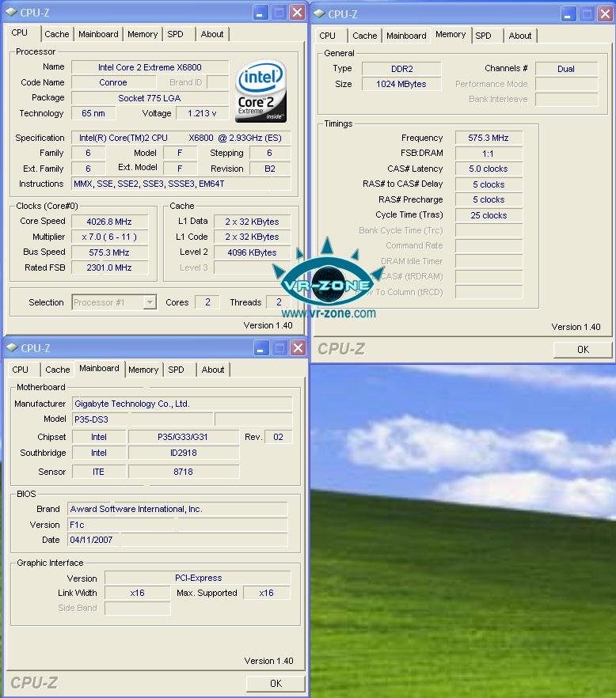Click the CPU-Z title icon in top-left window
The height and width of the screenshot is (698, 616).
[11, 12]
